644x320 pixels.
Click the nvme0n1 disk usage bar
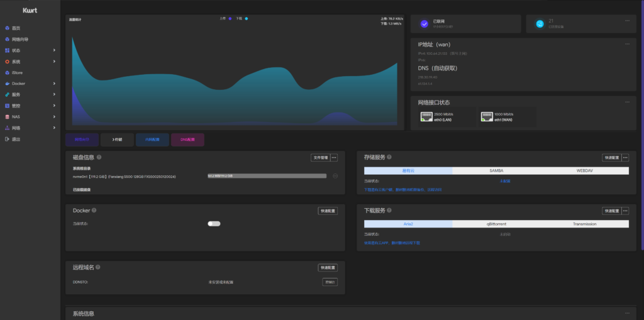[267, 176]
